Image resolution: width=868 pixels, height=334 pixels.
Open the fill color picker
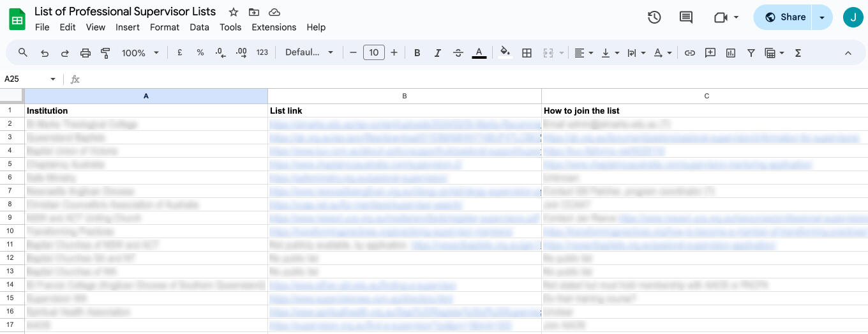[505, 53]
